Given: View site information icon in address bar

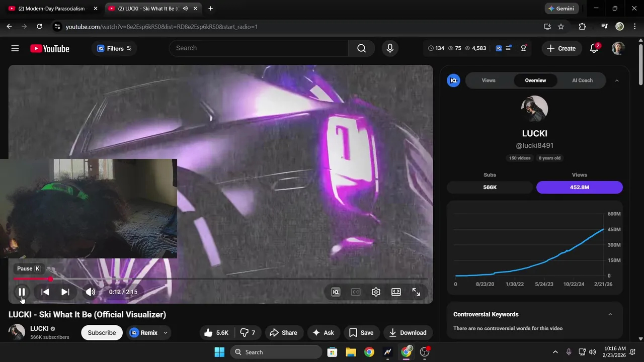Looking at the screenshot, I should pyautogui.click(x=57, y=27).
